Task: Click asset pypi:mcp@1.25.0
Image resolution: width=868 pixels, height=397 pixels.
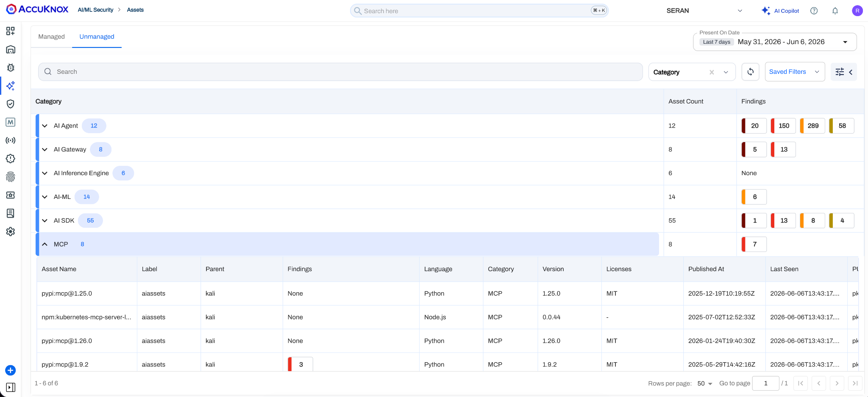Action: pos(67,294)
